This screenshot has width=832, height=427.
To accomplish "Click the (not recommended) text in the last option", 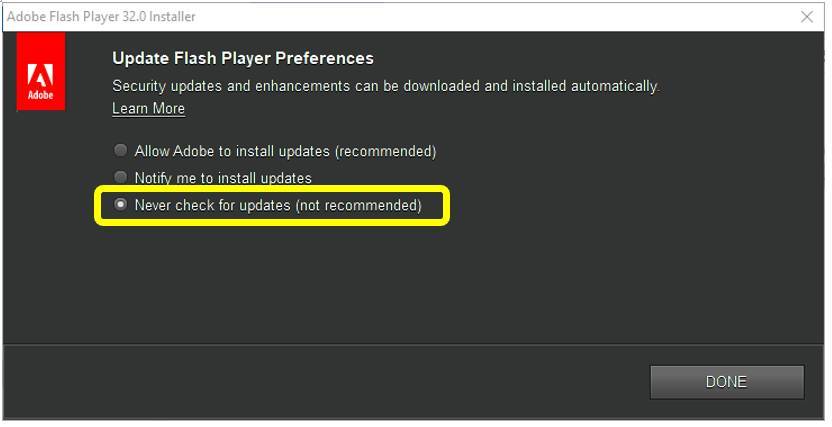I will (x=359, y=205).
